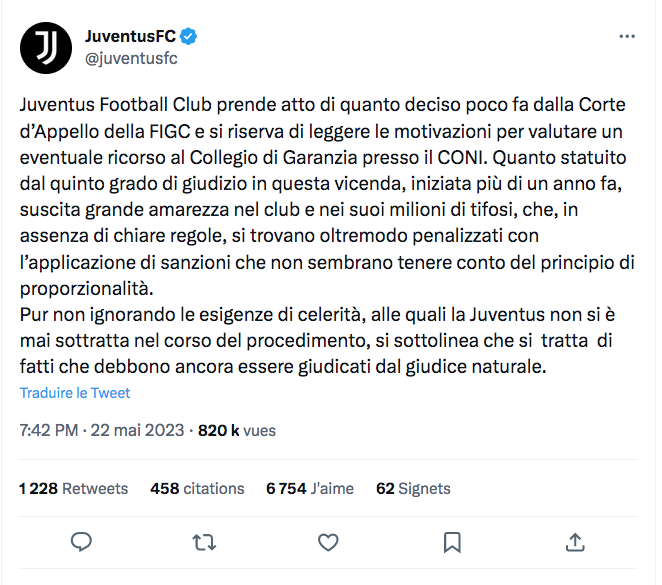
Task: Like the tweet with heart icon
Action: [328, 542]
